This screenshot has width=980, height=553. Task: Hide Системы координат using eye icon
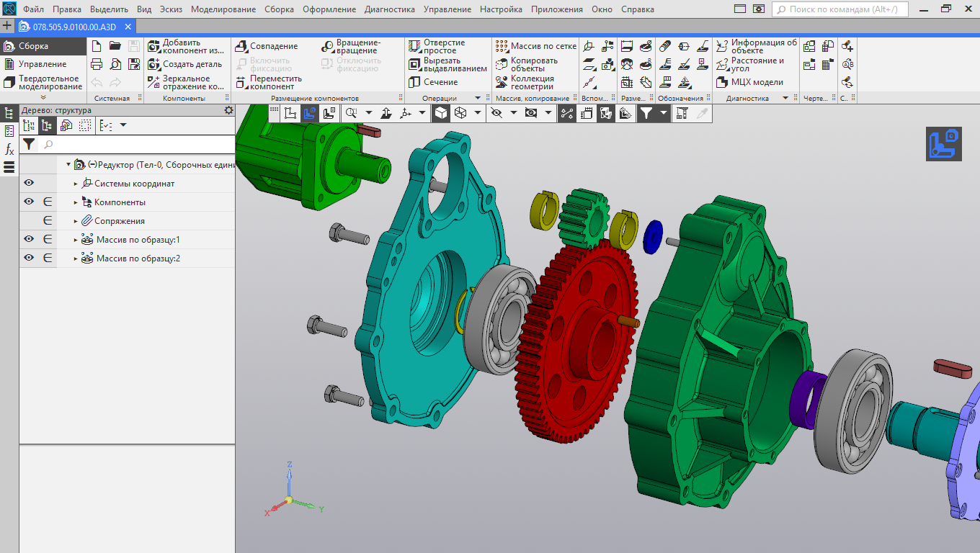pos(29,184)
